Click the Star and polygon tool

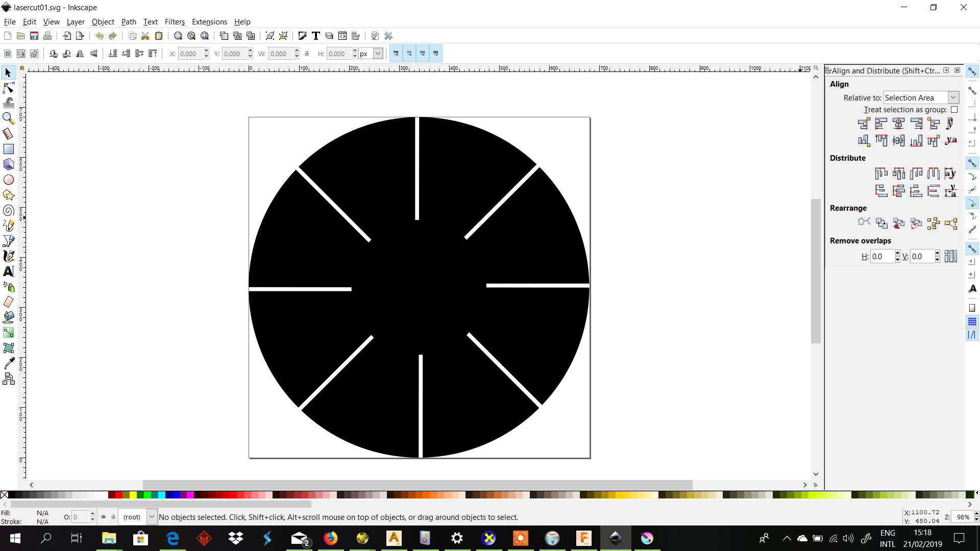[8, 195]
